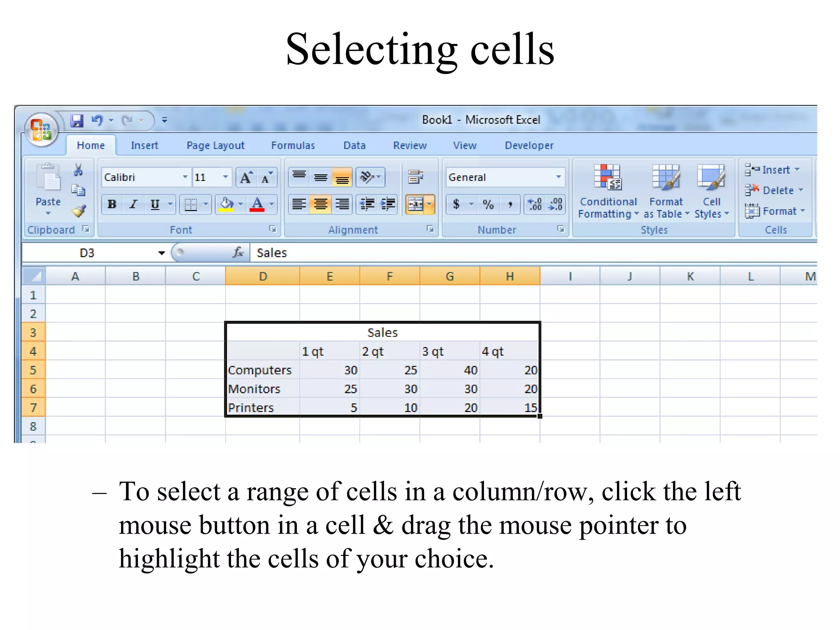
Task: Click the Select All corner button
Action: [x=33, y=276]
